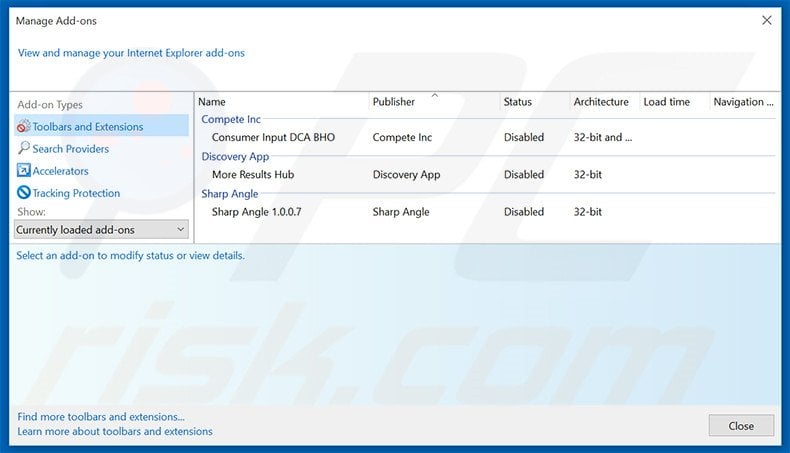Click the Tracking Protection blocked icon
This screenshot has height=453, width=790.
[24, 192]
